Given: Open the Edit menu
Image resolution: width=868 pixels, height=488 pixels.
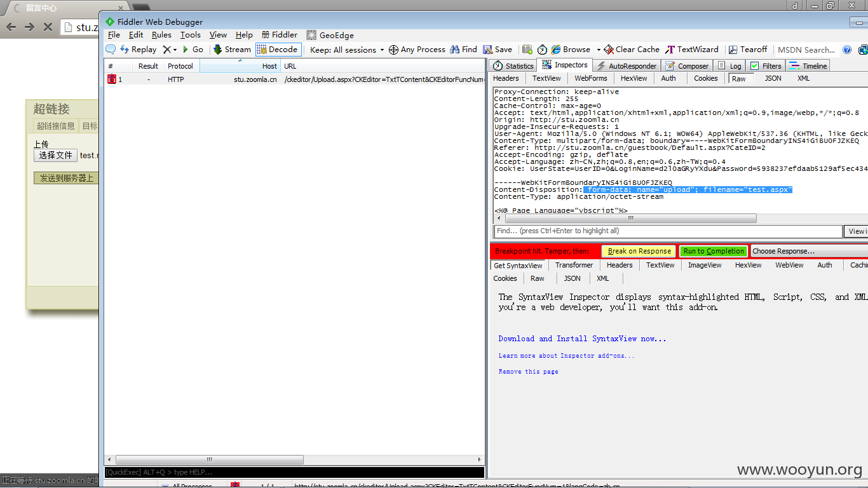Looking at the screenshot, I should (136, 35).
